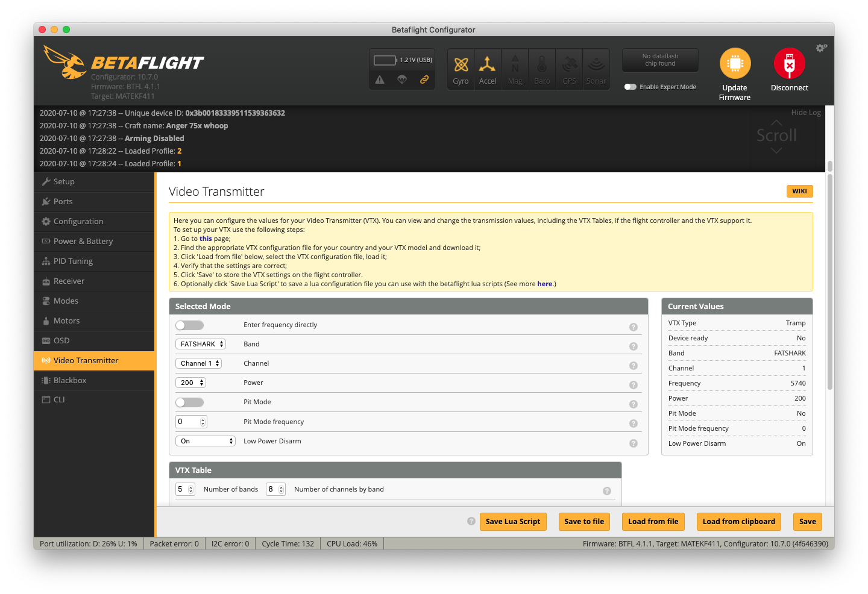The image size is (868, 594).
Task: Enable Expert Mode switch
Action: pos(631,87)
